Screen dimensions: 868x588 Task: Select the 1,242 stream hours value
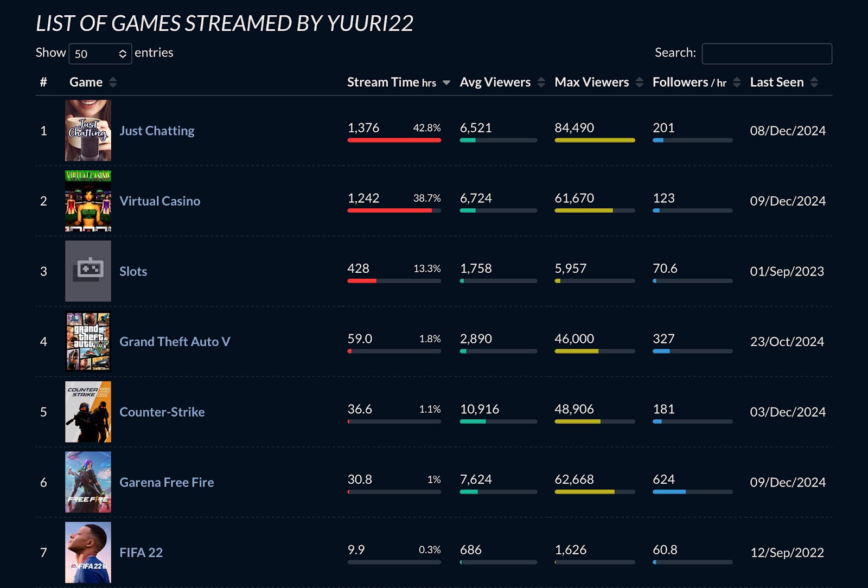[363, 199]
